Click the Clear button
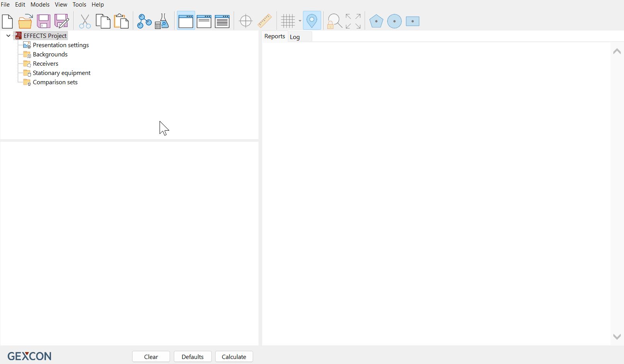Viewport: 624px width, 364px height. pos(151,357)
